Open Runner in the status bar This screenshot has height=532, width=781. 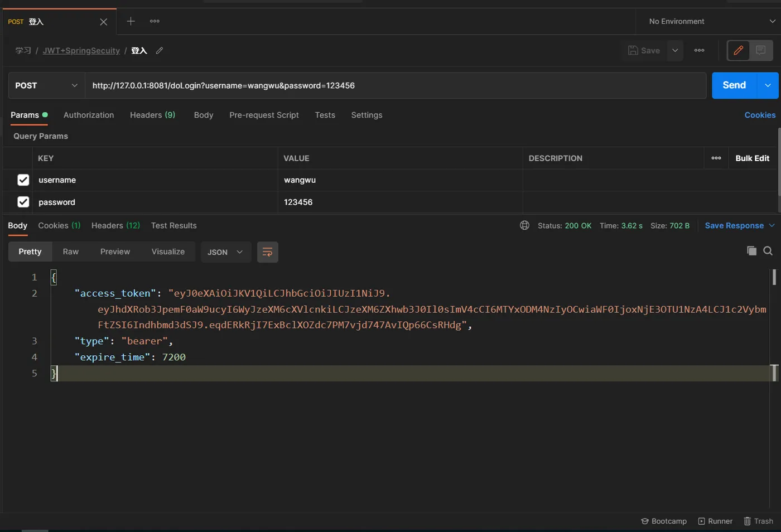pos(715,521)
